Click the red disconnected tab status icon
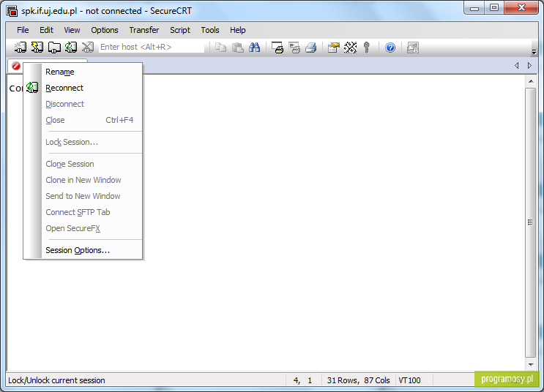This screenshot has width=544, height=392. coord(16,66)
